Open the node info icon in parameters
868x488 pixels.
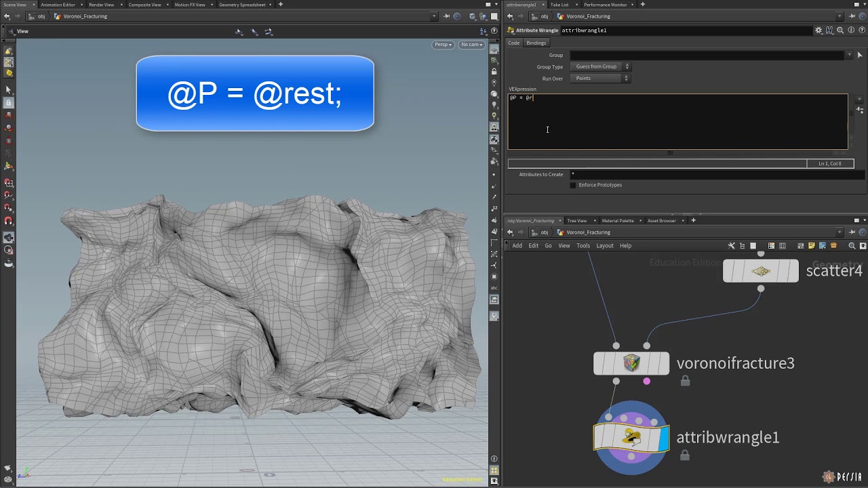850,30
